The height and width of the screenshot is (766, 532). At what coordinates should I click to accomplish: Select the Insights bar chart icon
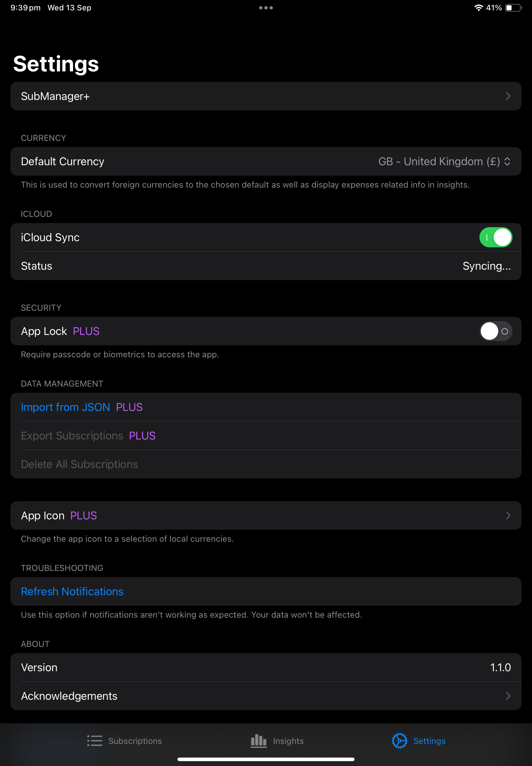[258, 741]
